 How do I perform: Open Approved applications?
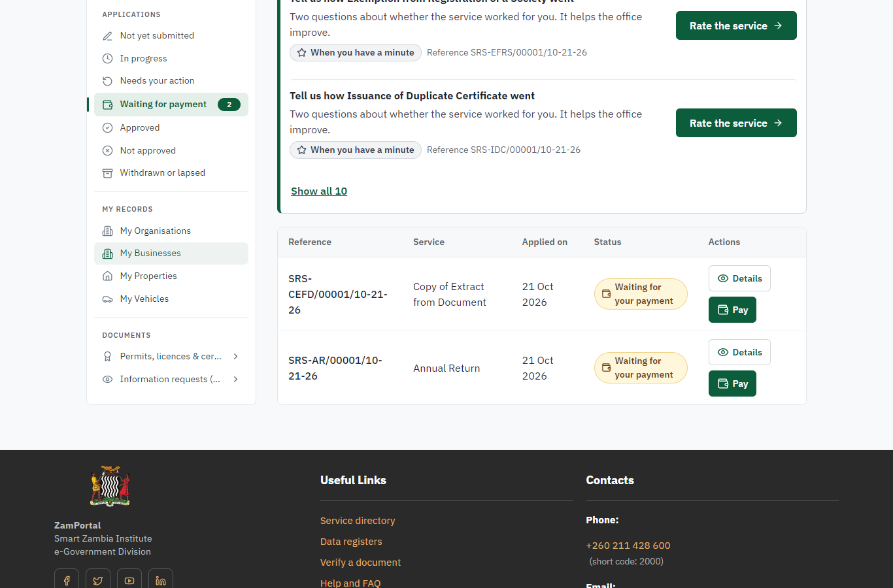(x=171, y=128)
